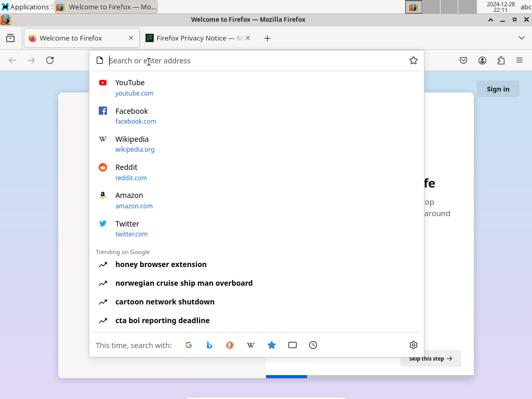Click the facebook.com link
Screen dimensions: 532x399
136,122
